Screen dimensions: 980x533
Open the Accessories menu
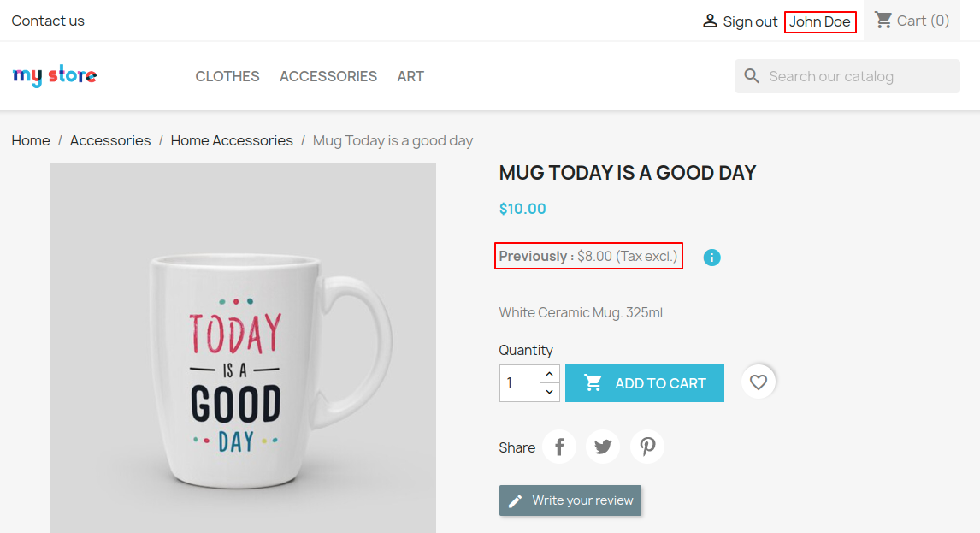click(328, 76)
